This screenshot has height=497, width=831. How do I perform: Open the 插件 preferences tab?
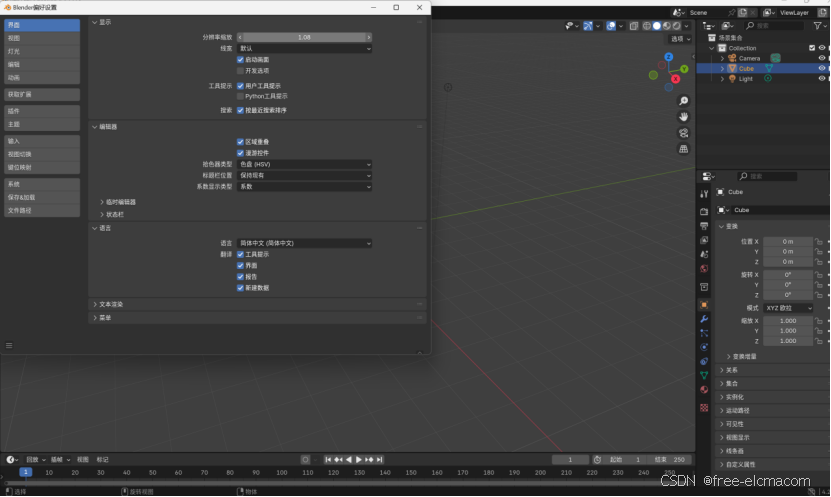[x=42, y=111]
